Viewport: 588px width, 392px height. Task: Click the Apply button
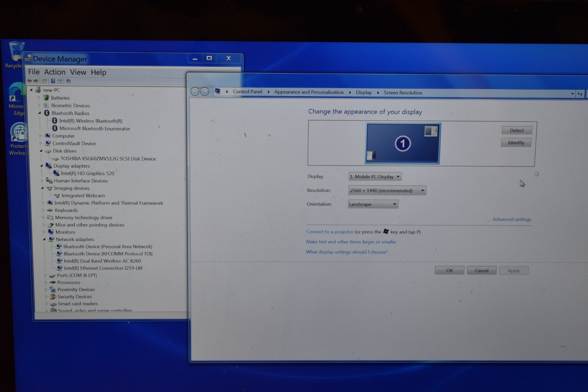[514, 271]
